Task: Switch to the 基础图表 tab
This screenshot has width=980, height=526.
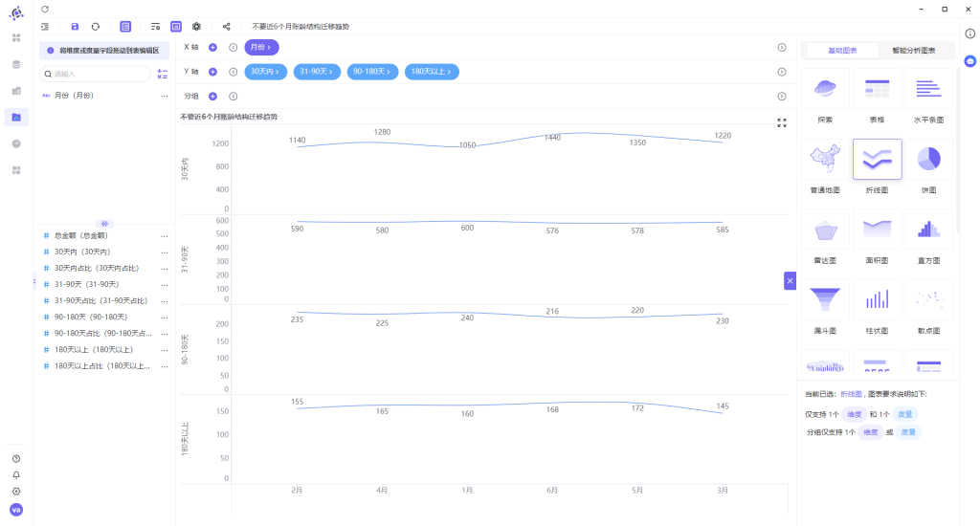Action: pos(842,51)
